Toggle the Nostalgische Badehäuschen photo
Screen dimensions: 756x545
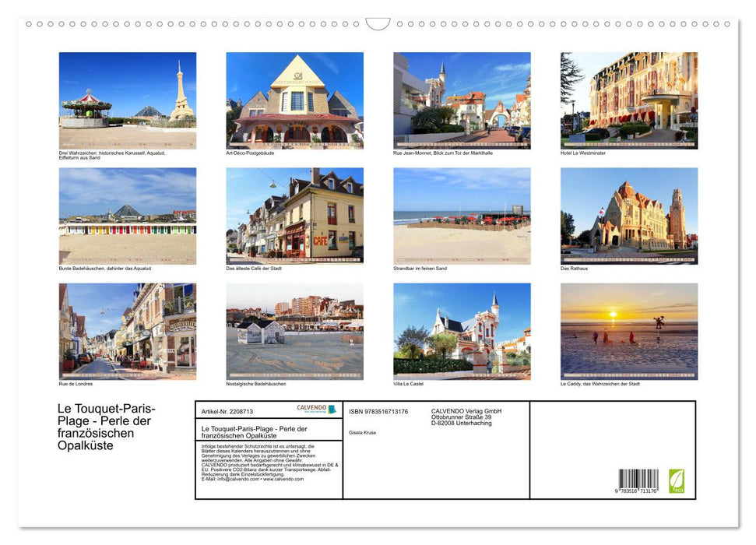click(294, 331)
